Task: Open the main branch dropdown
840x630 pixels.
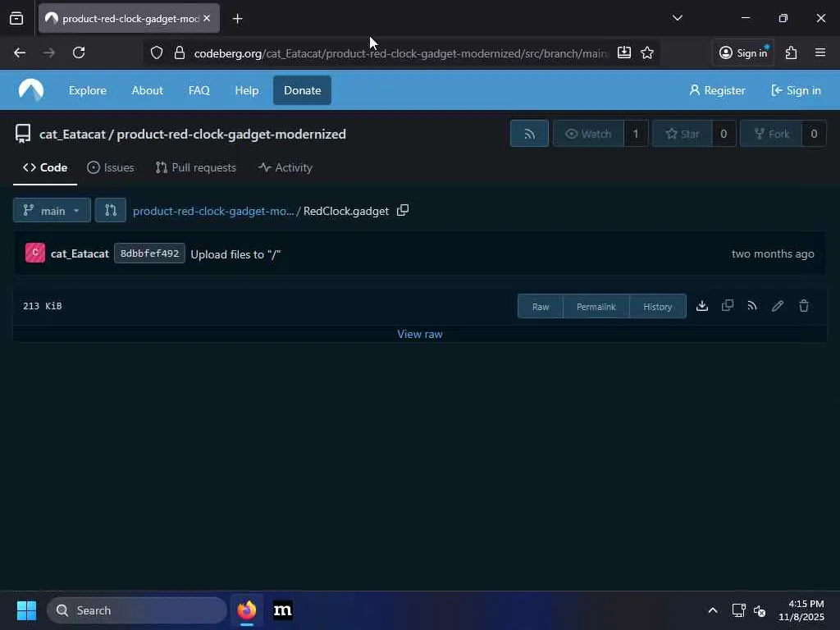Action: click(x=52, y=211)
